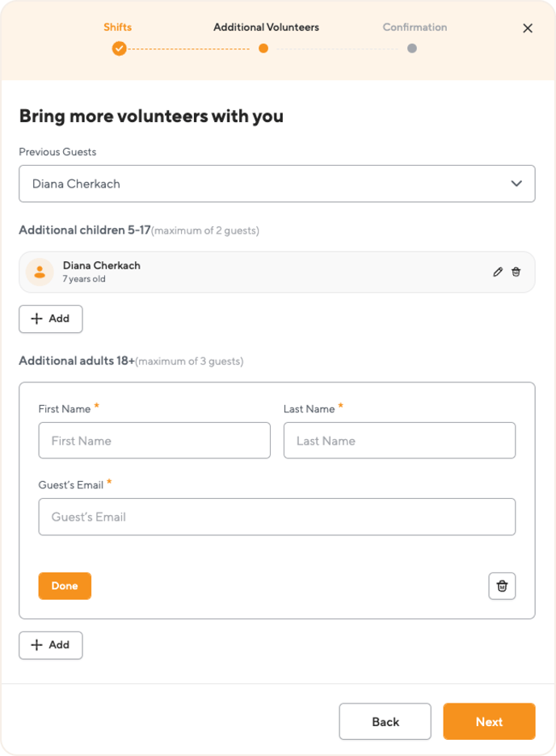Focus the Guest's Email input field

pyautogui.click(x=277, y=517)
